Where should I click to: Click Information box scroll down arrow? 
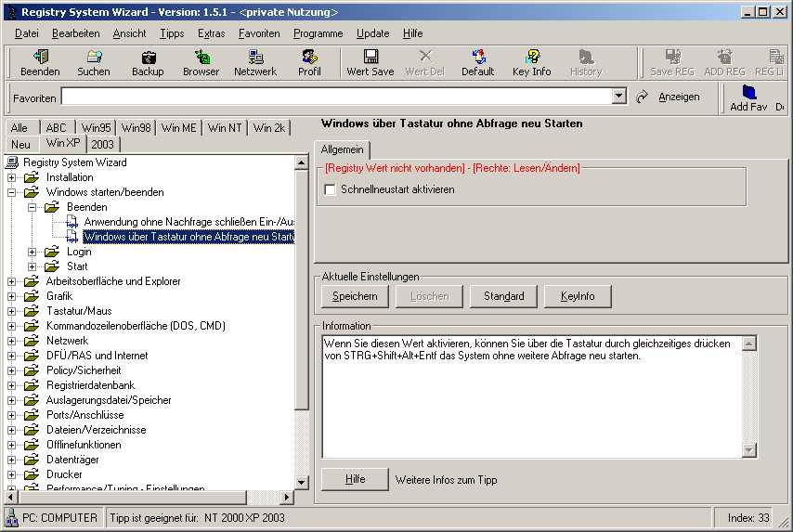749,449
